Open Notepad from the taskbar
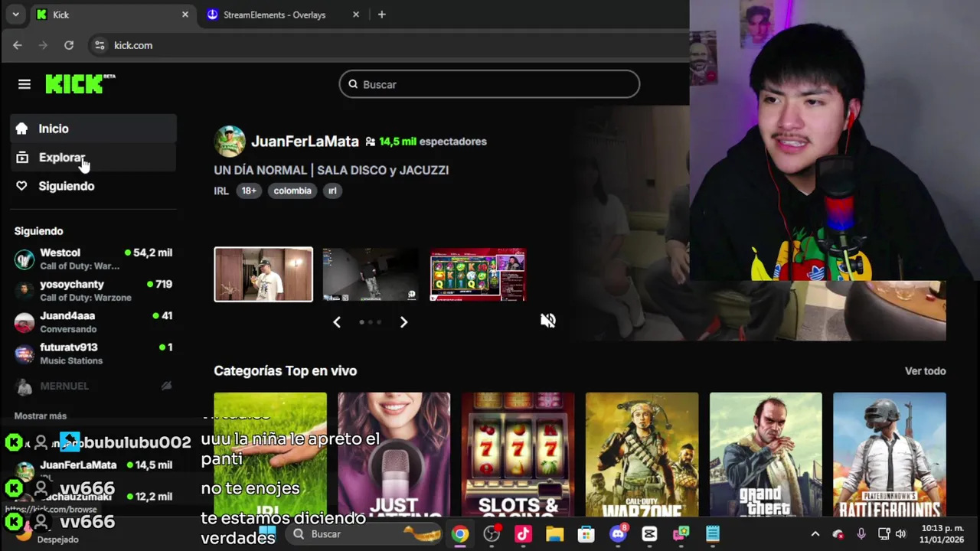This screenshot has height=551, width=980. (x=712, y=534)
